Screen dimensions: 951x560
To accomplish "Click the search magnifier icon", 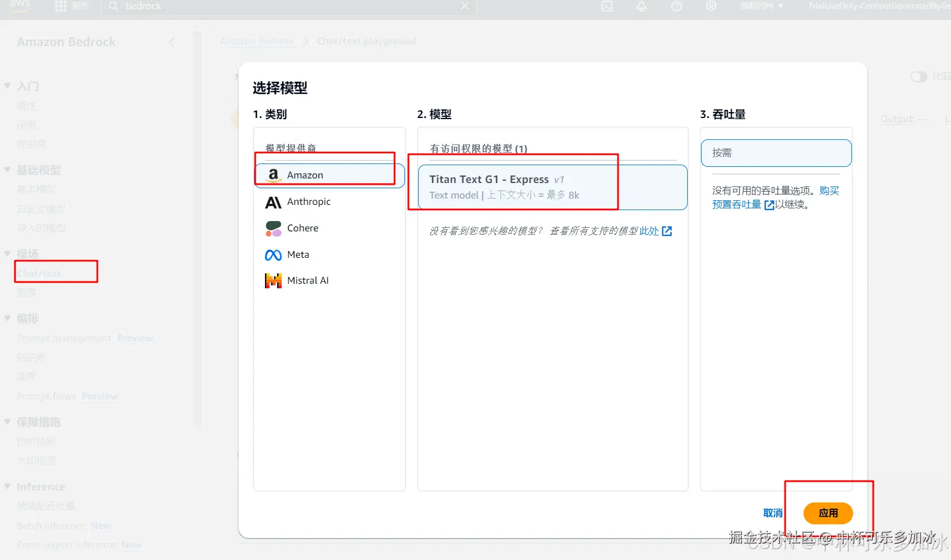I will 113,6.
